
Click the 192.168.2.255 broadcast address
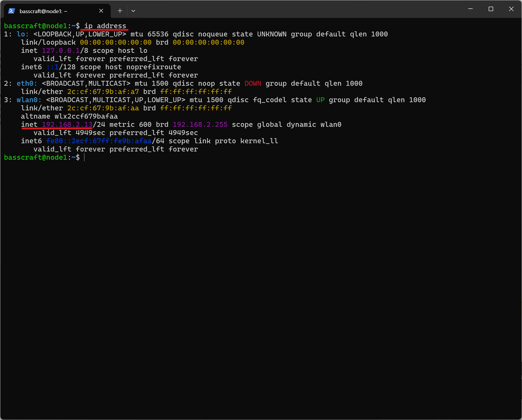200,124
